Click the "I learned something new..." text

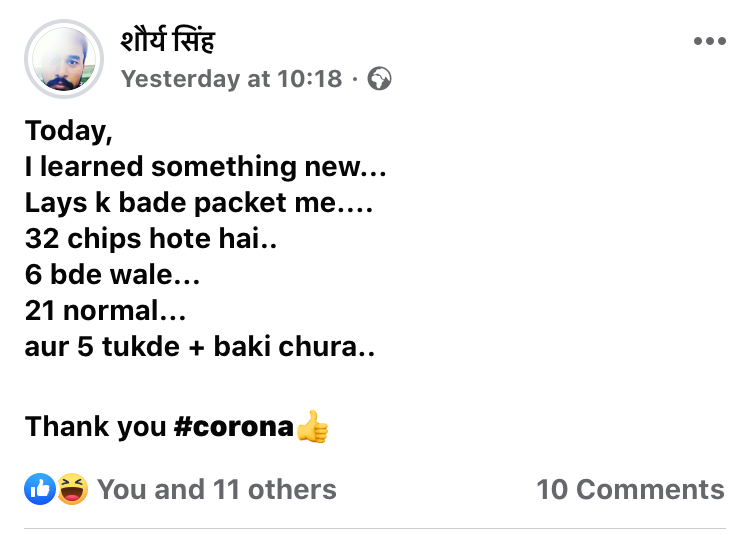(x=205, y=166)
